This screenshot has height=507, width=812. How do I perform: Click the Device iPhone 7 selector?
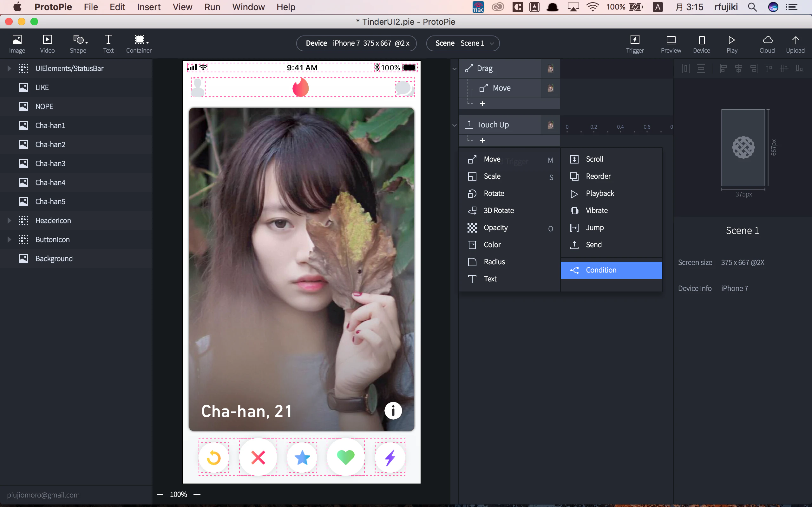coord(356,43)
